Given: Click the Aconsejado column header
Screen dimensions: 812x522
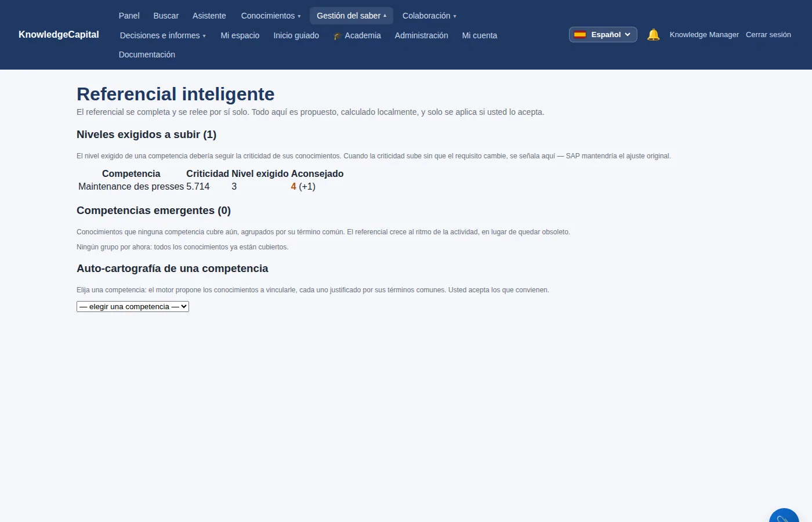Looking at the screenshot, I should coord(317,174).
